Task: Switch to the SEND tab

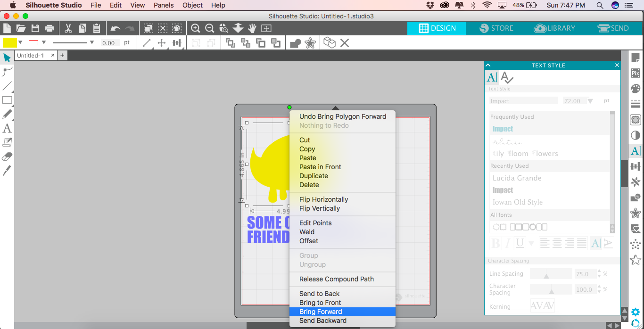Action: [x=613, y=28]
